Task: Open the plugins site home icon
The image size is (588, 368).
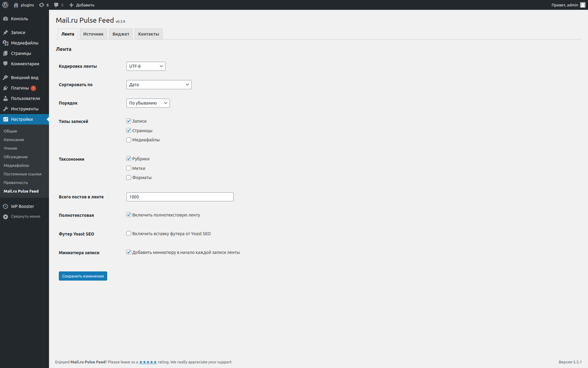Action: click(x=16, y=5)
